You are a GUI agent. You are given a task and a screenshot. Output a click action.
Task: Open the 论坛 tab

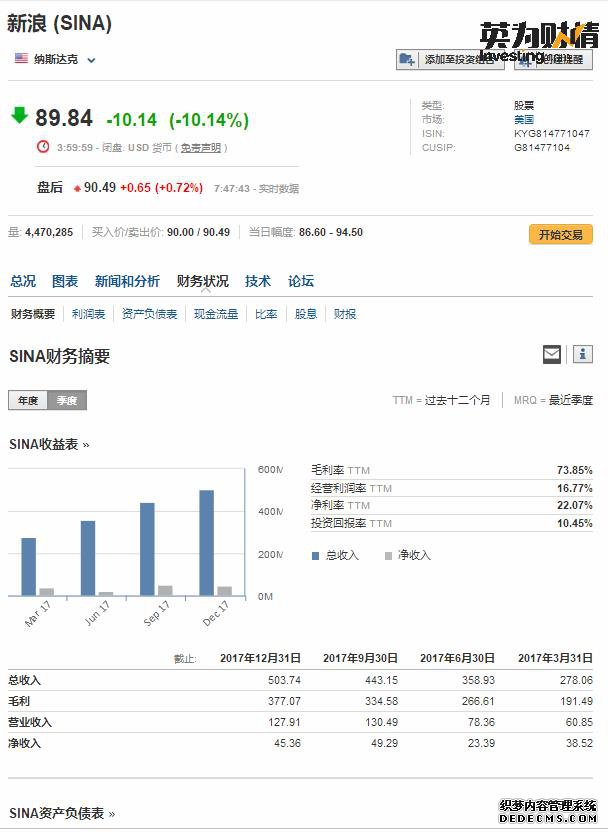click(x=301, y=281)
